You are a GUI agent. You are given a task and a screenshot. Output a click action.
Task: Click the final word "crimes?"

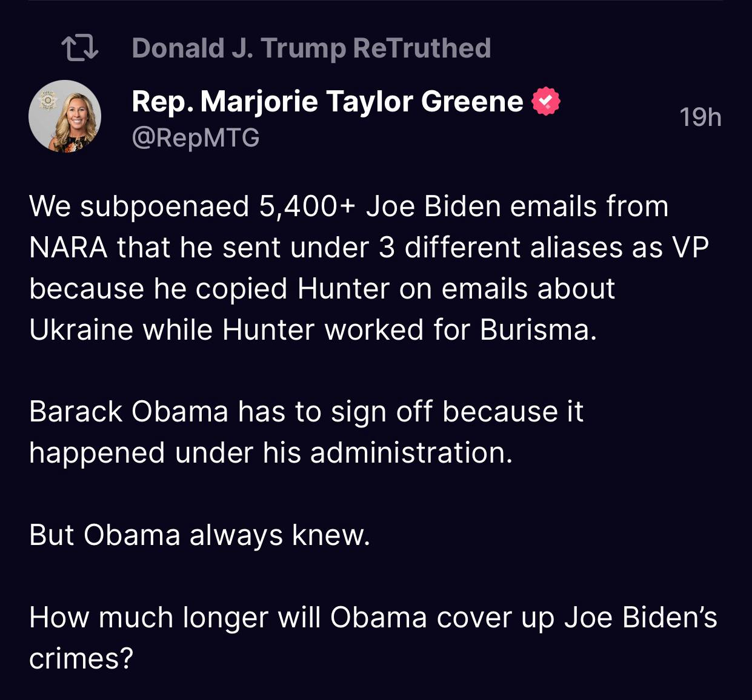(81, 659)
